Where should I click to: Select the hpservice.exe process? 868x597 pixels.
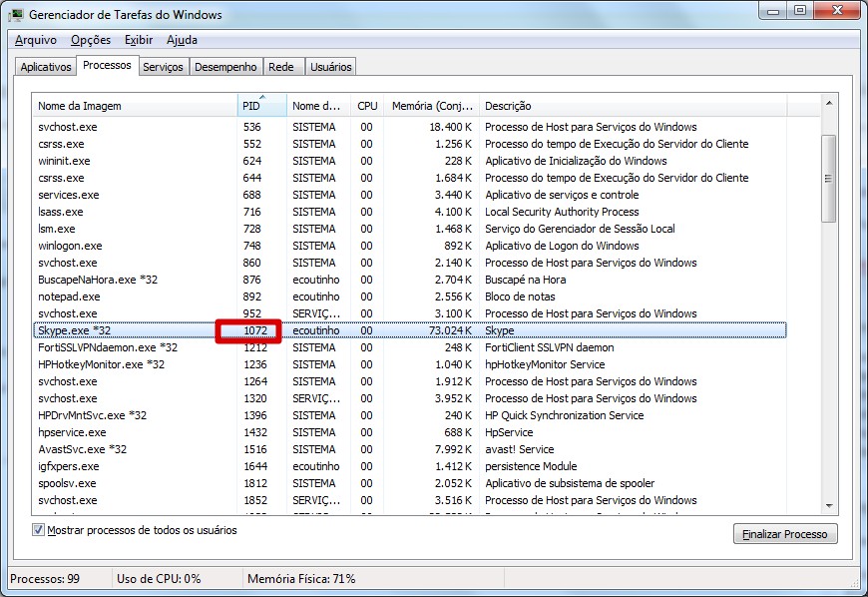(410, 432)
